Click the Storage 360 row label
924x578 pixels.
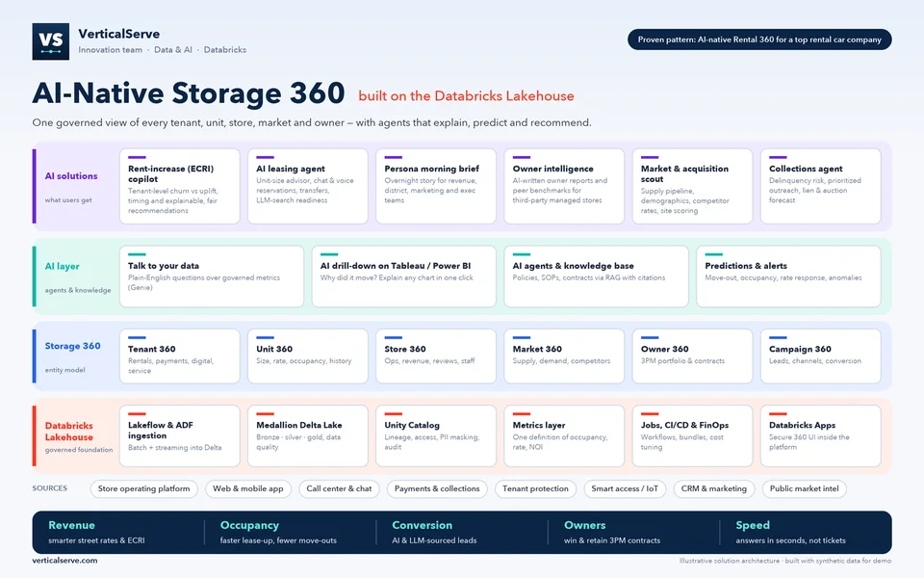(x=72, y=346)
